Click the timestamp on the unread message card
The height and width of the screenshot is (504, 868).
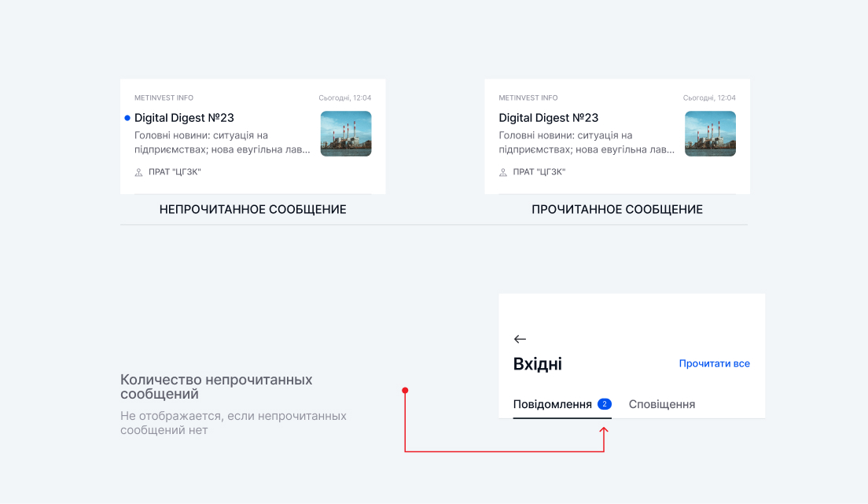[344, 98]
